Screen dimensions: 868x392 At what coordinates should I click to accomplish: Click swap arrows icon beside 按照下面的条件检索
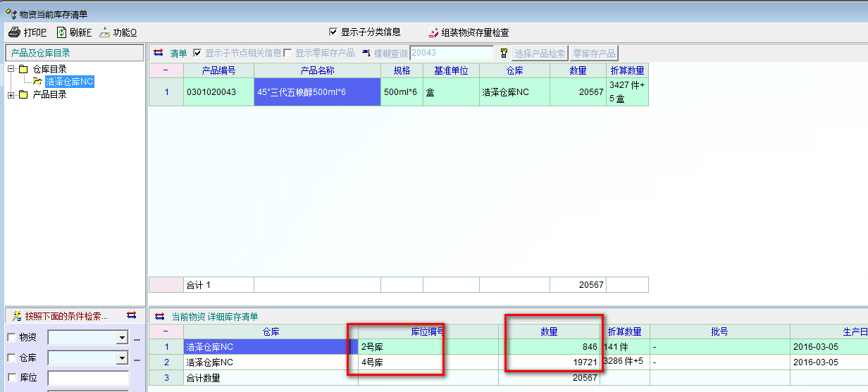click(131, 315)
